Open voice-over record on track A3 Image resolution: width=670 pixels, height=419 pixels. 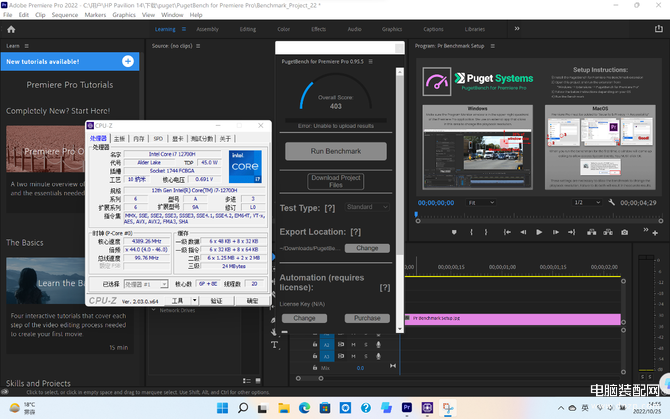(378, 356)
